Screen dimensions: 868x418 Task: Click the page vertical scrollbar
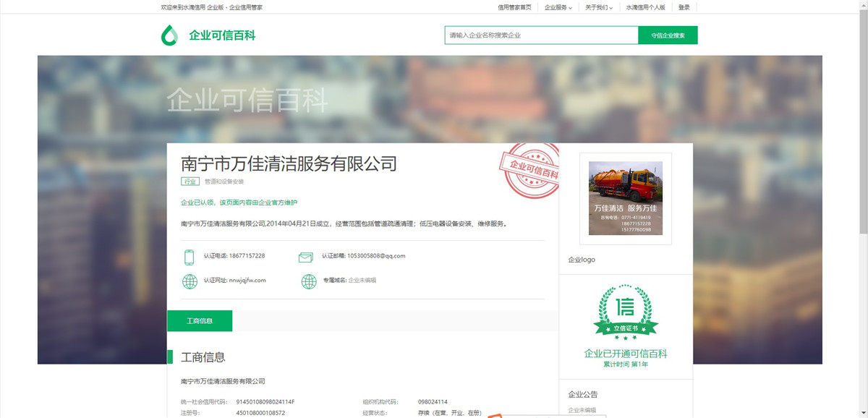click(x=863, y=209)
